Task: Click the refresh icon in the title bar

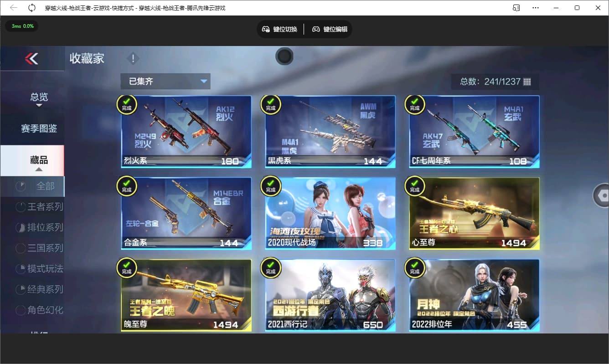Action: click(x=31, y=8)
